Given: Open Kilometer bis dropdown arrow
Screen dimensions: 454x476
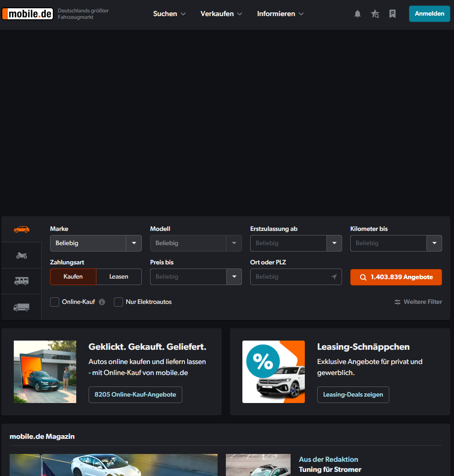Looking at the screenshot, I should click(x=434, y=243).
